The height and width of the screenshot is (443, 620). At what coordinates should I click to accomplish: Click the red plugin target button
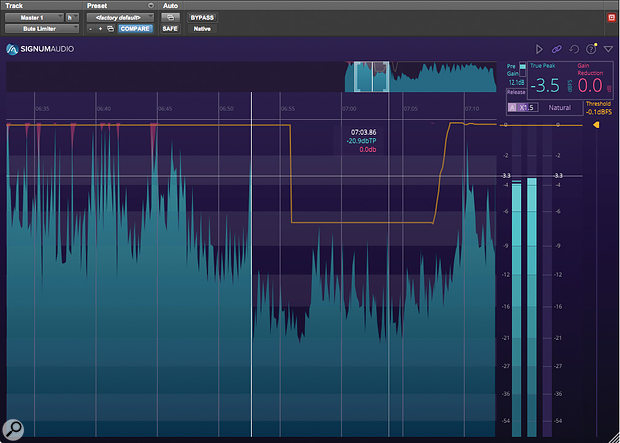point(611,18)
